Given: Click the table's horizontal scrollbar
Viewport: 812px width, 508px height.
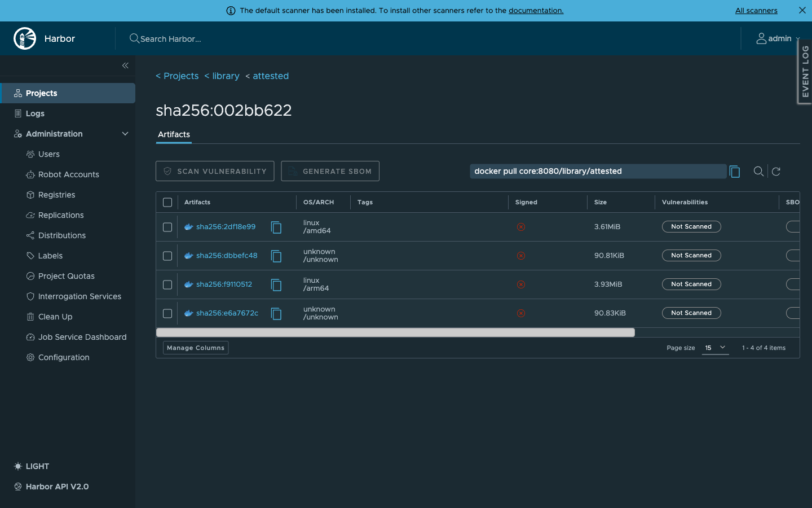Looking at the screenshot, I should (395, 332).
